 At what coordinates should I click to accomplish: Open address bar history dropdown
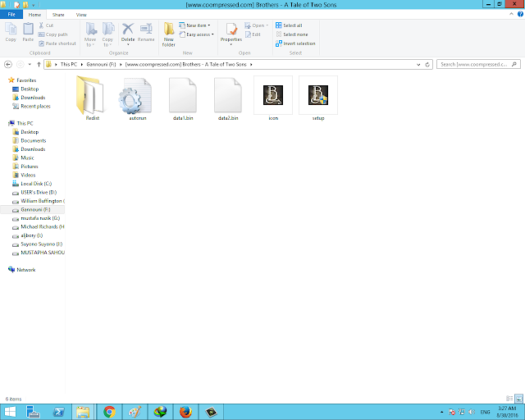(x=418, y=65)
